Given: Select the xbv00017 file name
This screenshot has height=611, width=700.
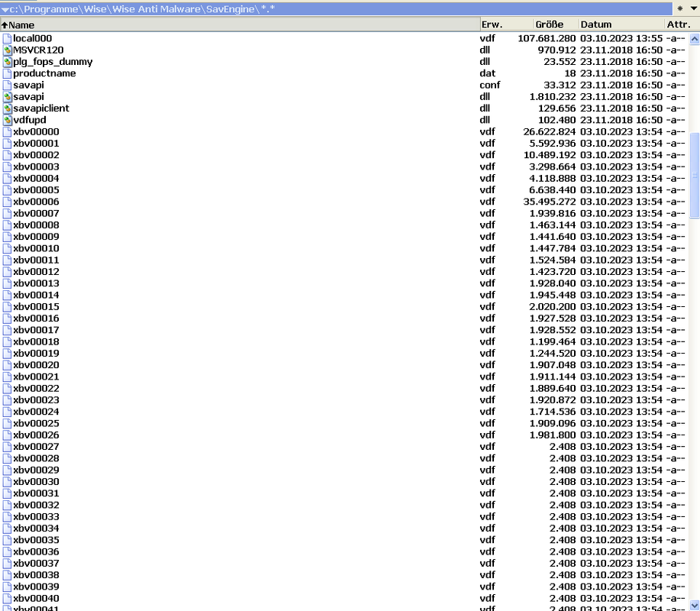Looking at the screenshot, I should coord(36,330).
